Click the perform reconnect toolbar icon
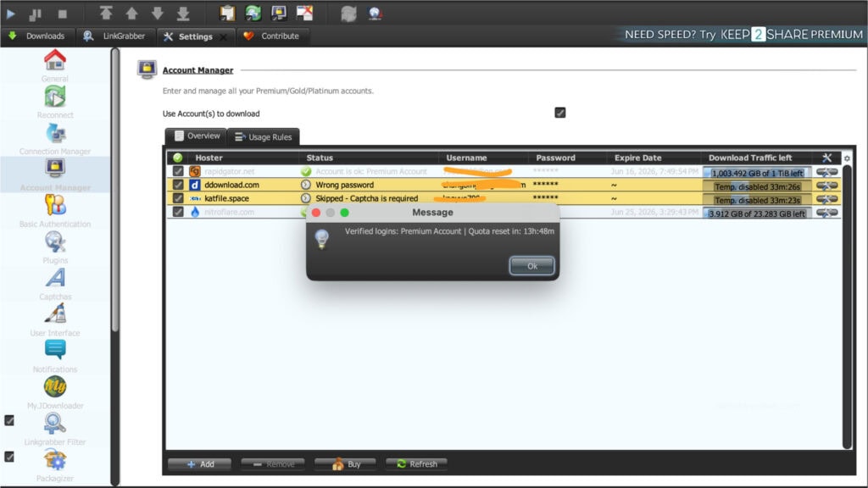Screen dimensions: 868x488 [348, 13]
